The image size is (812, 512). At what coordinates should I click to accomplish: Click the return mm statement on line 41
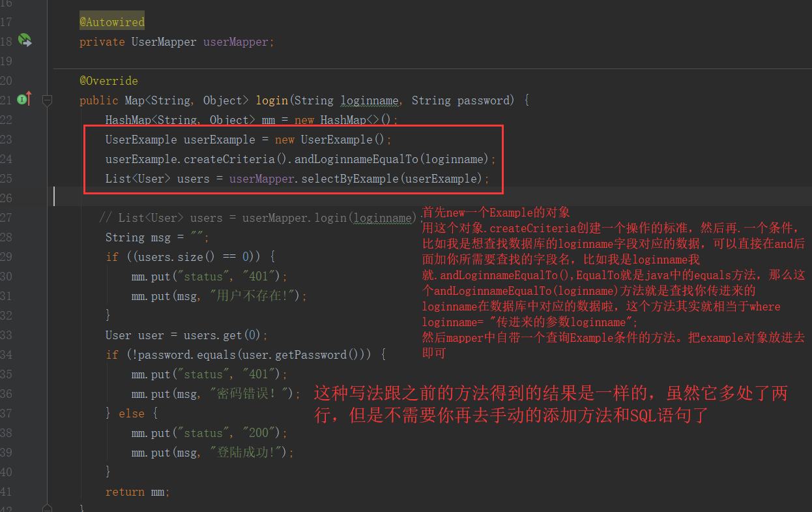136,492
